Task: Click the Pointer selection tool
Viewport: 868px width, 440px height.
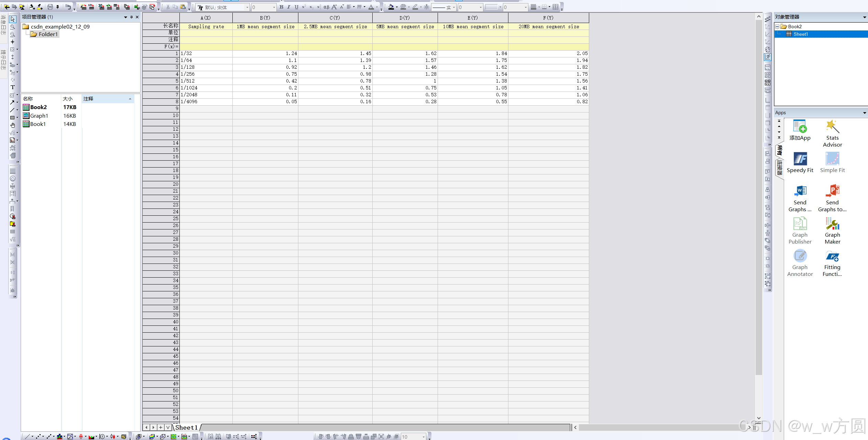Action: [x=13, y=19]
